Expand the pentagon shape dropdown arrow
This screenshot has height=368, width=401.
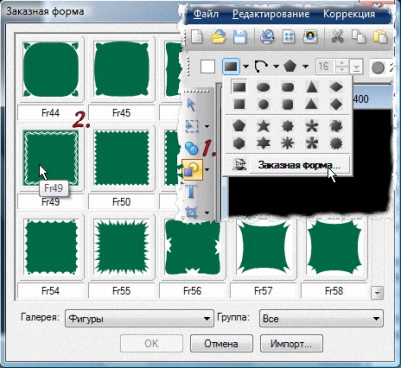coord(305,66)
